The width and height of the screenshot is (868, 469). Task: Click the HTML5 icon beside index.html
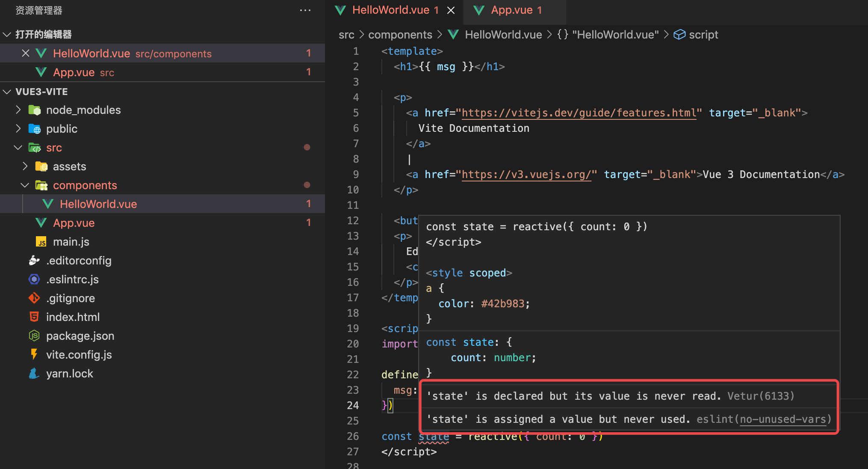(34, 317)
